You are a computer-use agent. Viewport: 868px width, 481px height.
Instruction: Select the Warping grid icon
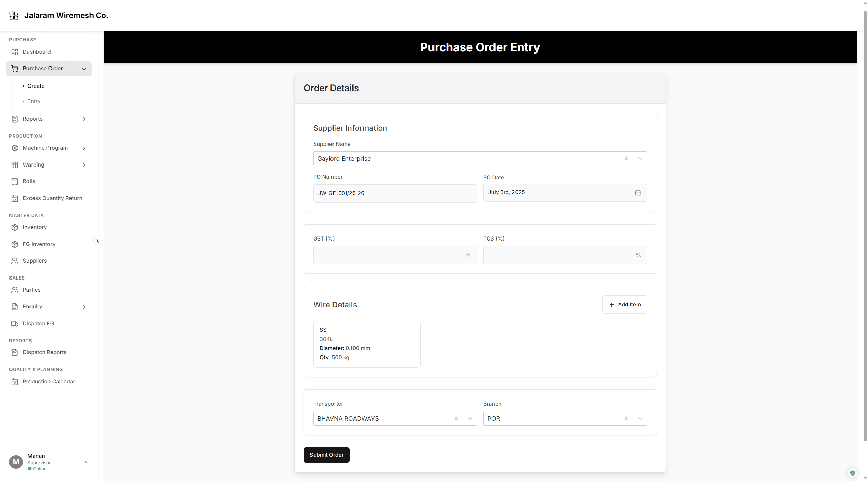15,165
